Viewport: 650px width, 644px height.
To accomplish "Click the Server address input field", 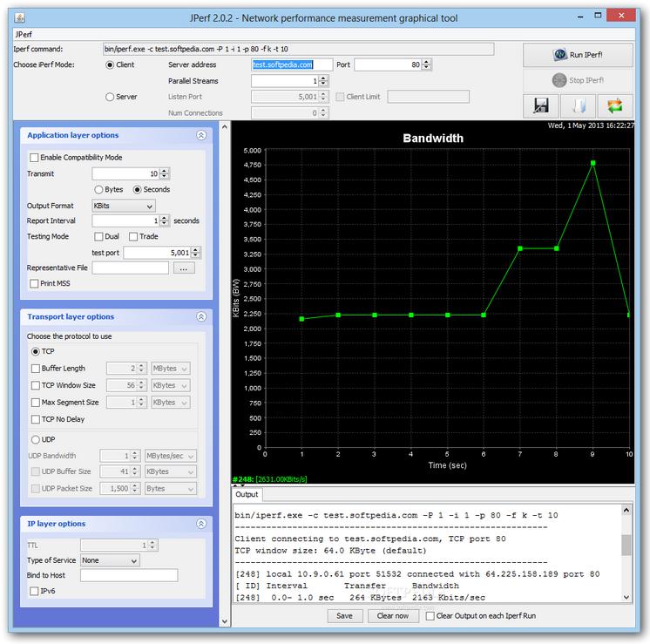I will tap(292, 64).
